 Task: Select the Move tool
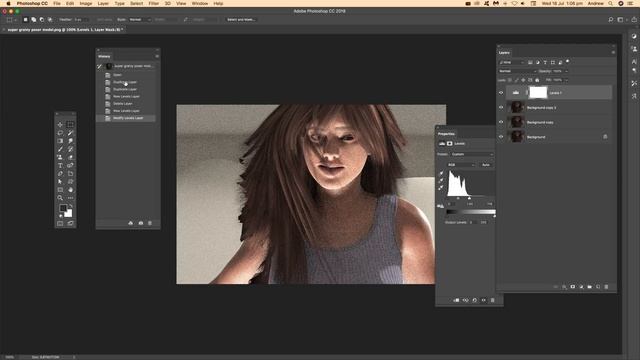point(60,124)
